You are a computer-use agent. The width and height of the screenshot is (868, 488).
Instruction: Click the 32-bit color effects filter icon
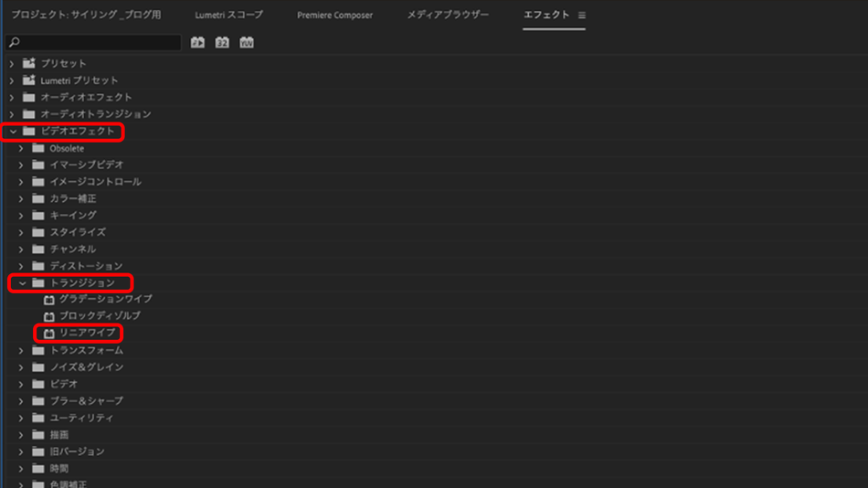pos(222,43)
